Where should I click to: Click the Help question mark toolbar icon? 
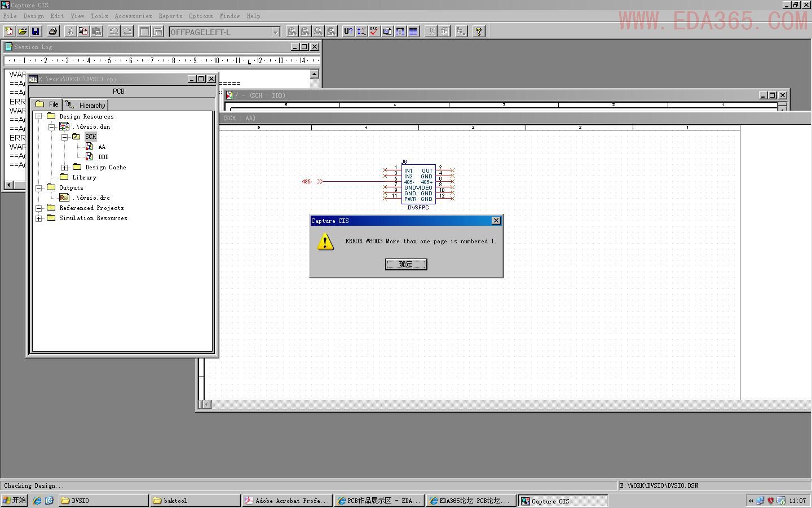[x=479, y=32]
